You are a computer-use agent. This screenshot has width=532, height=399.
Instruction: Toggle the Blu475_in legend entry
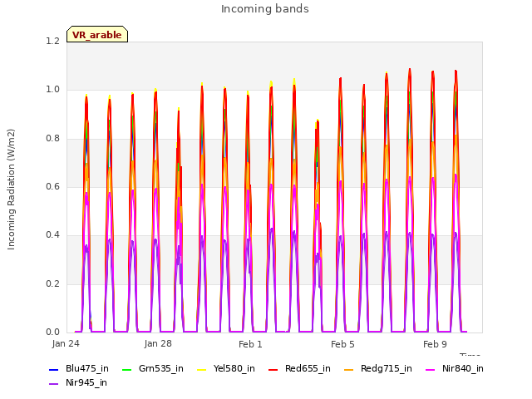[79, 368]
